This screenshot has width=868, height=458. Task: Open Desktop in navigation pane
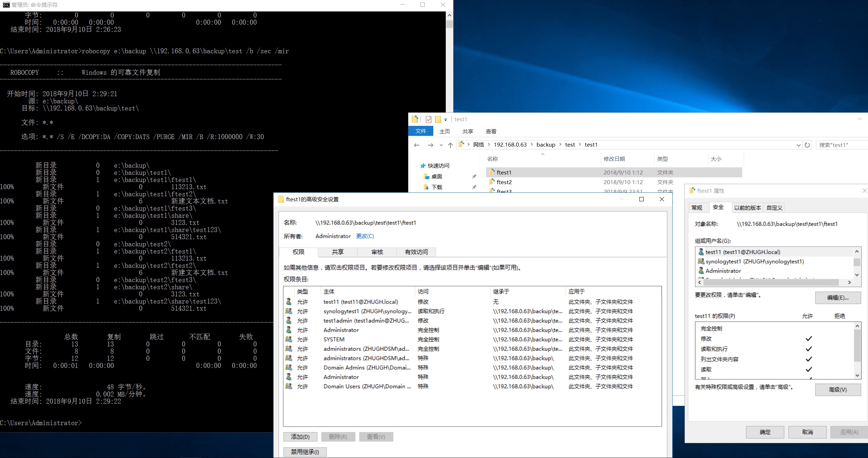pyautogui.click(x=433, y=176)
